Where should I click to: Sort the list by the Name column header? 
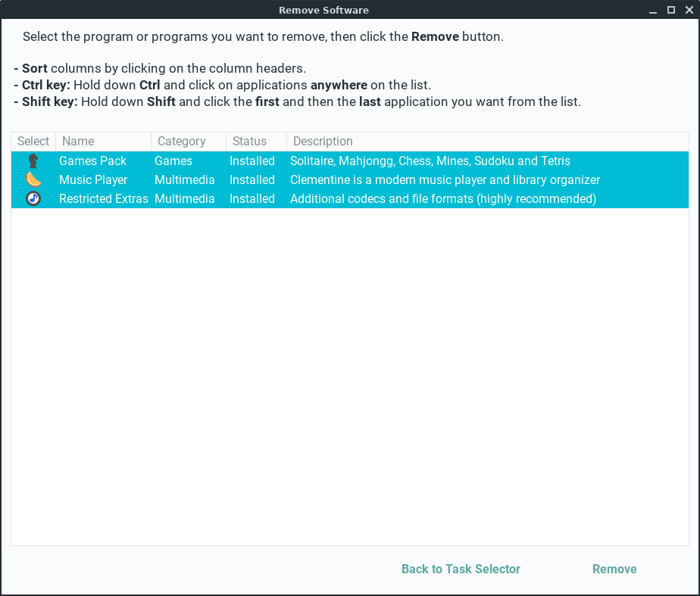click(x=78, y=142)
